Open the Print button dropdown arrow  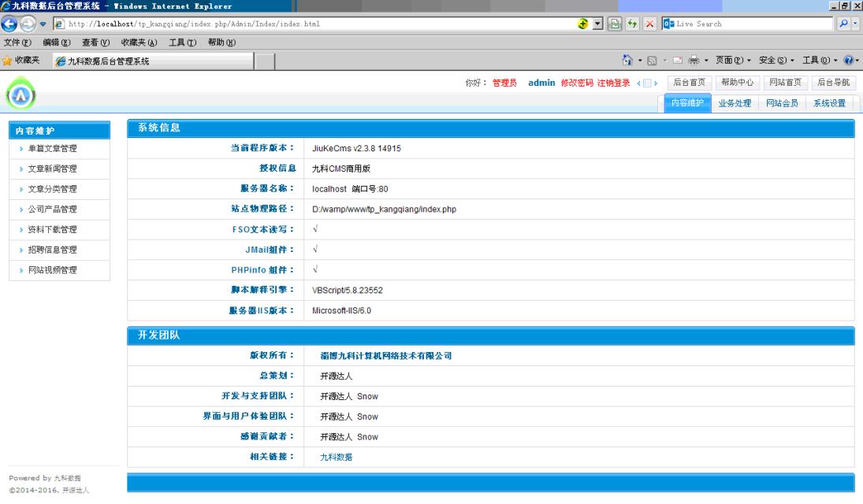(706, 61)
